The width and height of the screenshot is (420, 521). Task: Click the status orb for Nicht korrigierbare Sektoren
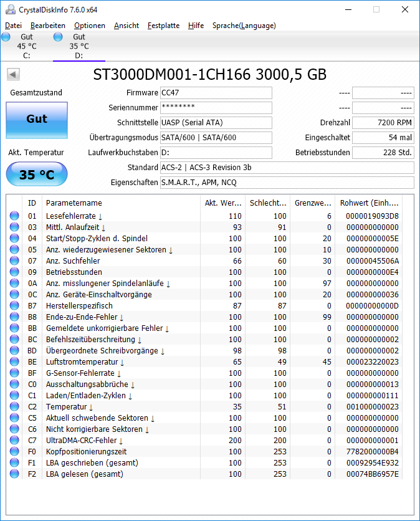point(14,429)
